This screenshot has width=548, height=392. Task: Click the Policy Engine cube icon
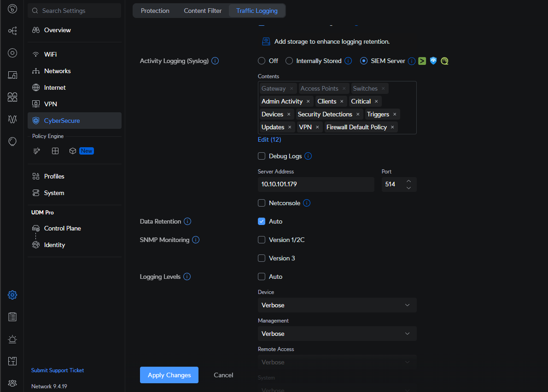pyautogui.click(x=73, y=151)
